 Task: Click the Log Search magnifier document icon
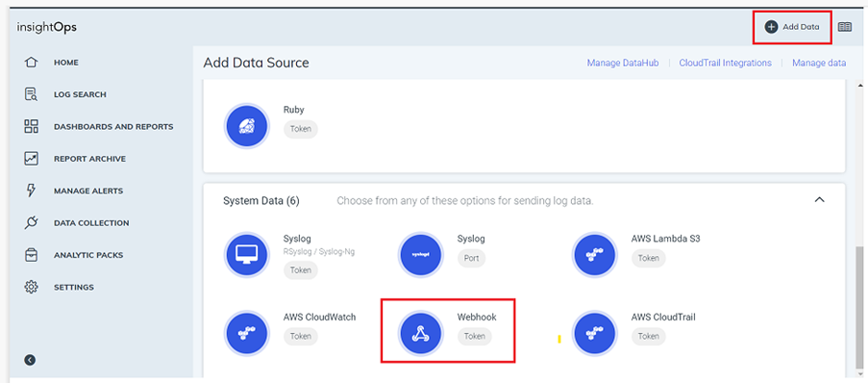coord(31,94)
